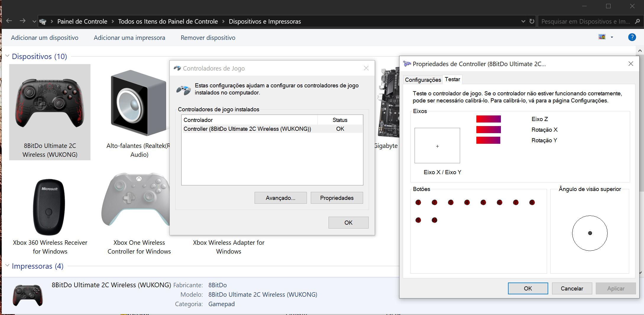Screen dimensions: 644x315
Task: Collapse the Dispositivos (10) group
Action: pos(7,56)
